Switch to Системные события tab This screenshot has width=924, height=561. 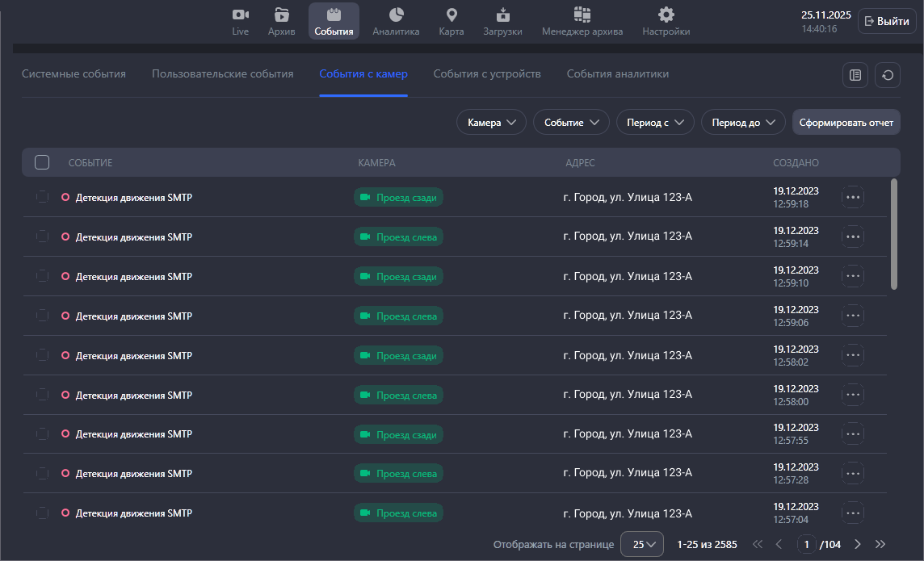[x=73, y=74]
